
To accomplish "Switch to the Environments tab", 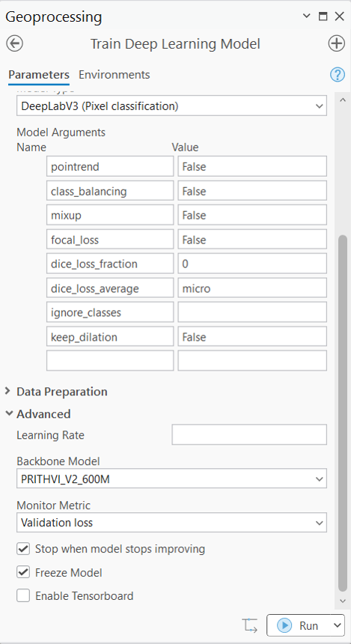I will [x=114, y=75].
